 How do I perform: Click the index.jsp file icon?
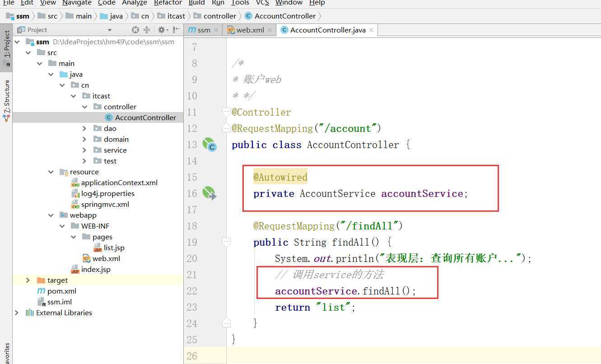[75, 269]
